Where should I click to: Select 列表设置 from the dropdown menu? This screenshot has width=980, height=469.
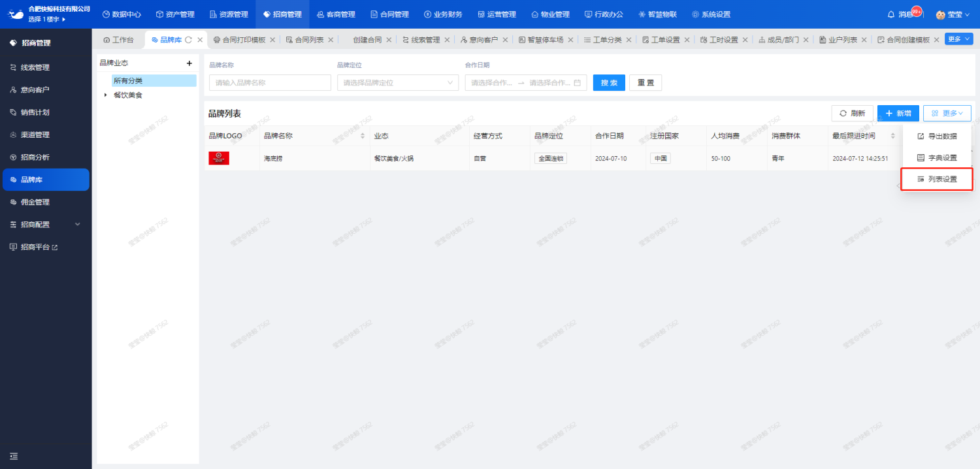[x=937, y=179]
